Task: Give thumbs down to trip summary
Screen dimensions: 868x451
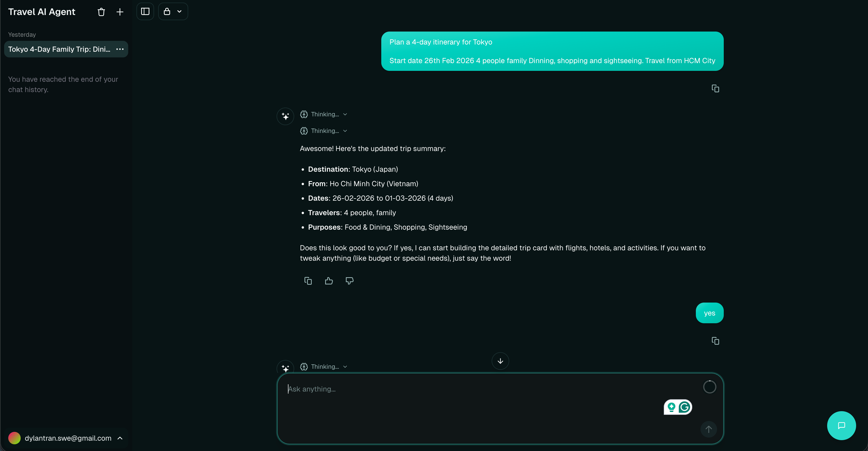Action: [x=349, y=281]
